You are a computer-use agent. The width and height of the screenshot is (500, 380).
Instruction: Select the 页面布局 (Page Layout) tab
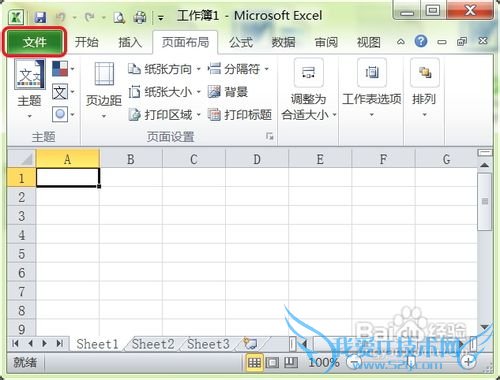185,42
